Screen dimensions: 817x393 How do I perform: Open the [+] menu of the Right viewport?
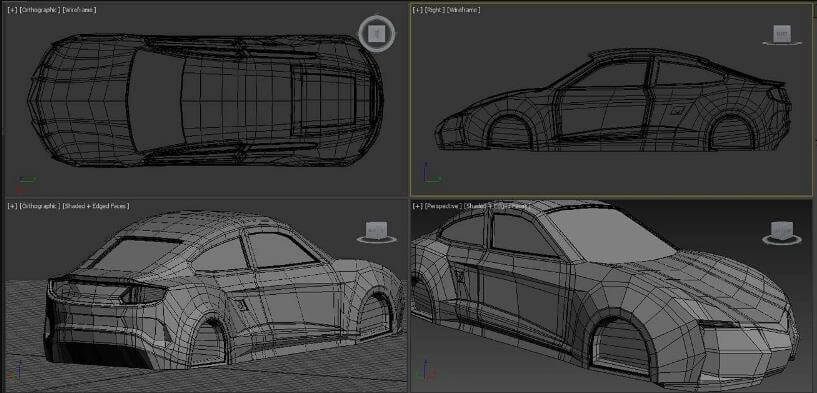coord(417,10)
